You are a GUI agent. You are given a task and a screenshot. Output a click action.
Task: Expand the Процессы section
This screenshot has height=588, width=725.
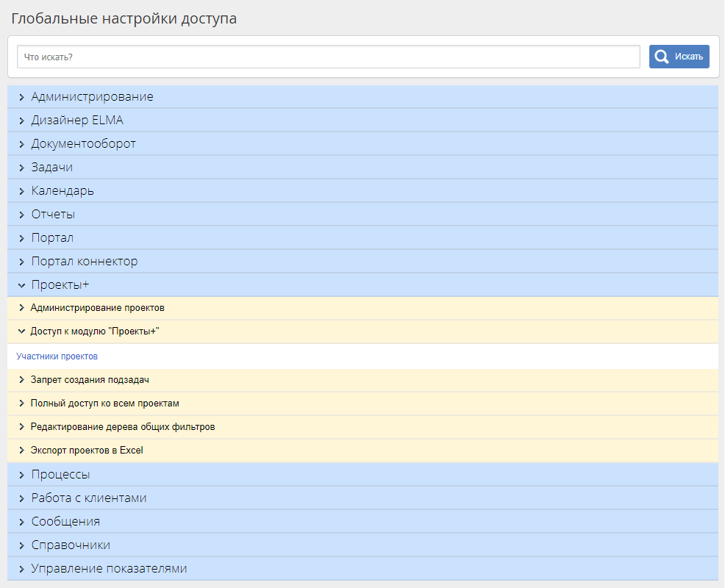pyautogui.click(x=60, y=475)
